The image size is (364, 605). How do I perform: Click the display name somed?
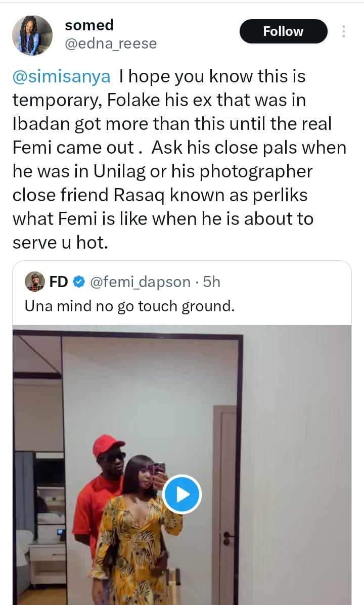tap(89, 25)
